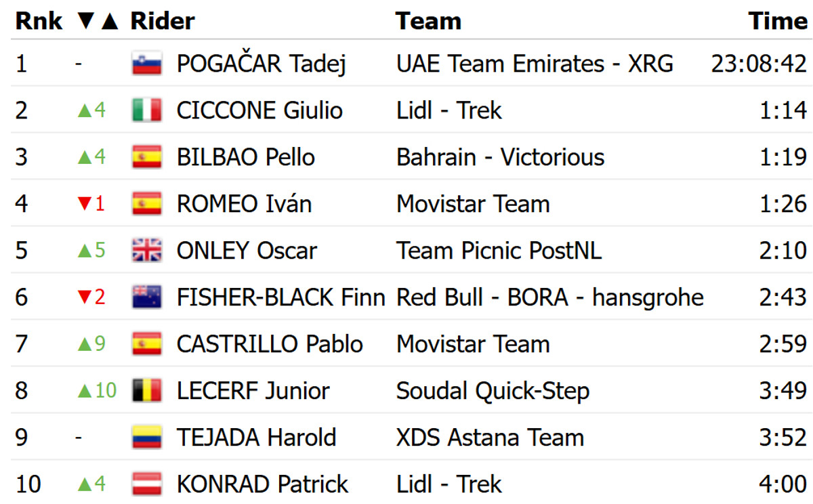Click the Team column header
813x504 pixels.
[428, 21]
